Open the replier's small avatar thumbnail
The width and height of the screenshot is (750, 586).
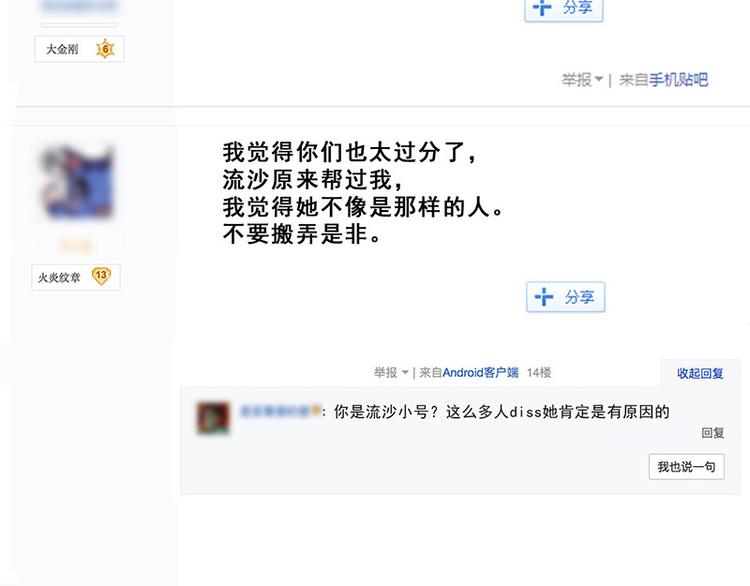pos(213,418)
